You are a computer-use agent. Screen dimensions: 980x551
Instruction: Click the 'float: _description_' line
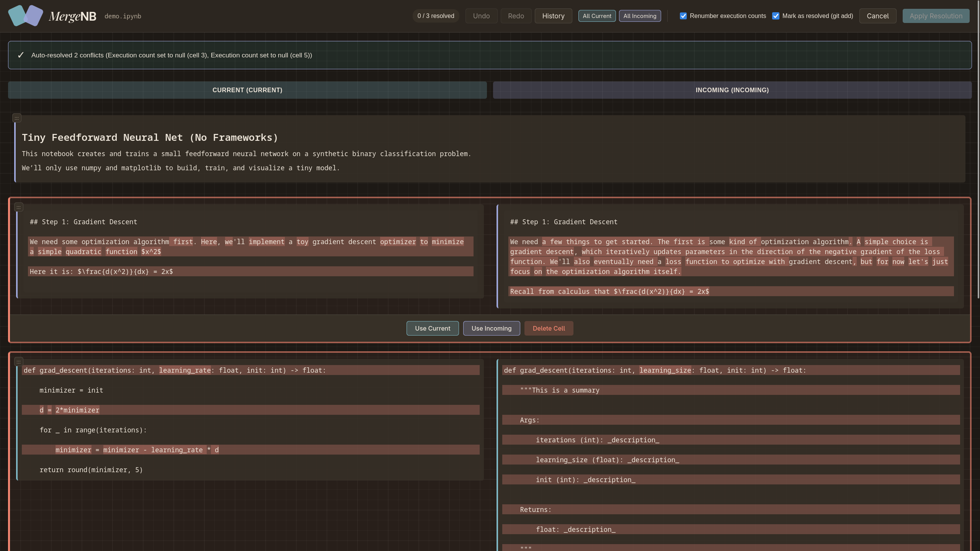(731, 529)
